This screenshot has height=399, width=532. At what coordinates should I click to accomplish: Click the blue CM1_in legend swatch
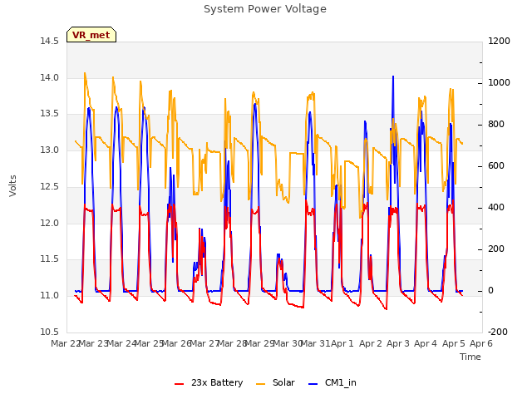[313, 384]
